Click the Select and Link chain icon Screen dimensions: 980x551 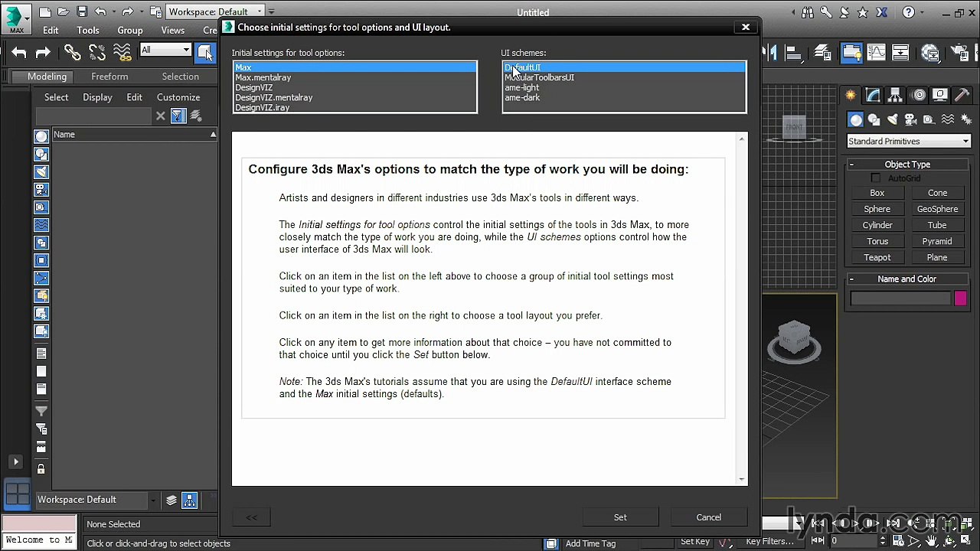coord(73,52)
